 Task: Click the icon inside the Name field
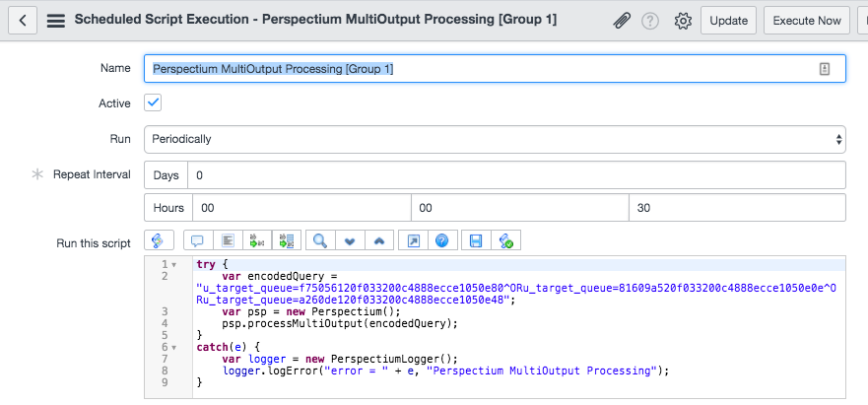point(825,69)
